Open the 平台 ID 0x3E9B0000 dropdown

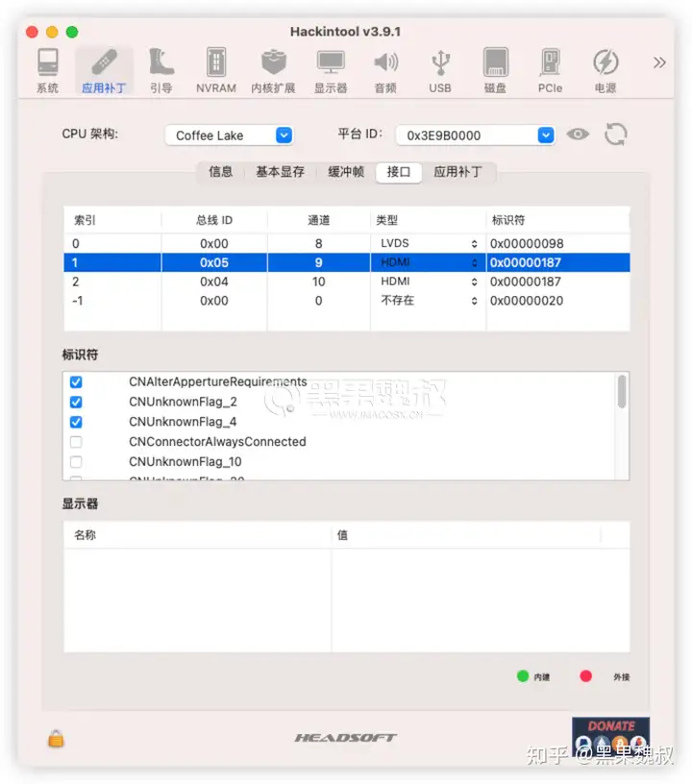pyautogui.click(x=475, y=135)
